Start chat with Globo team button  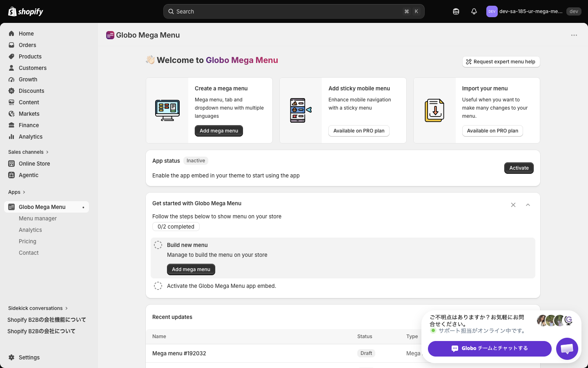[x=490, y=349]
